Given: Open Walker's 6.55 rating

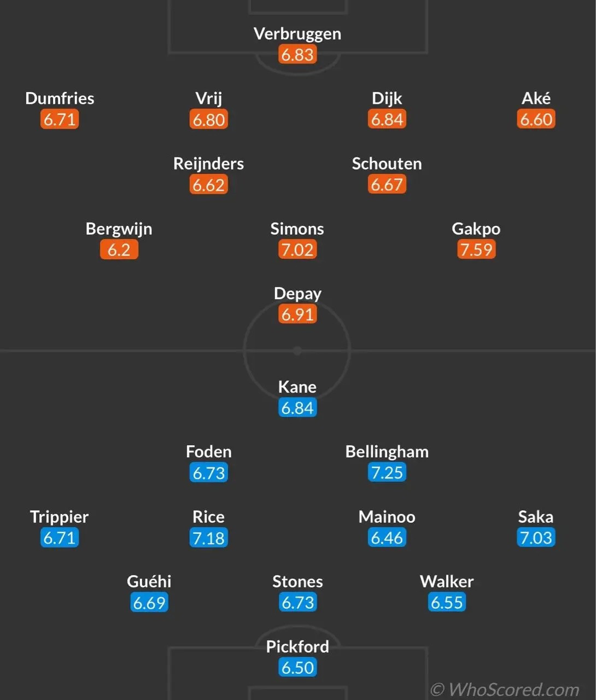Looking at the screenshot, I should pyautogui.click(x=447, y=603).
